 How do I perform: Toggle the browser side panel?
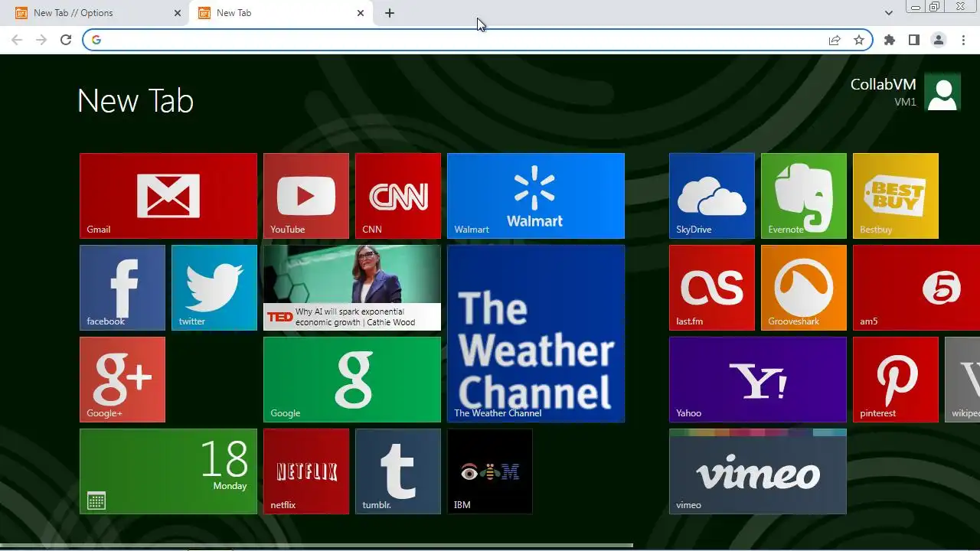(x=914, y=40)
